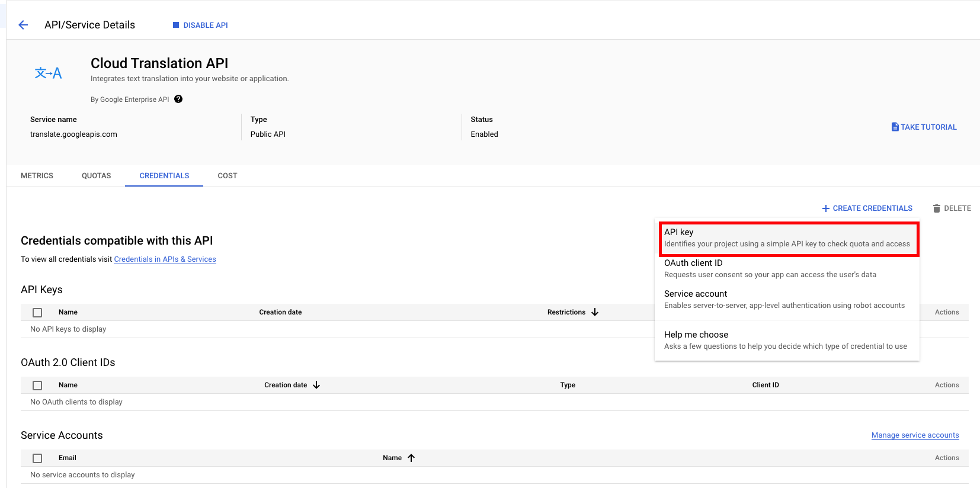The image size is (980, 488).
Task: Click Email column header in Service Accounts
Action: 68,458
